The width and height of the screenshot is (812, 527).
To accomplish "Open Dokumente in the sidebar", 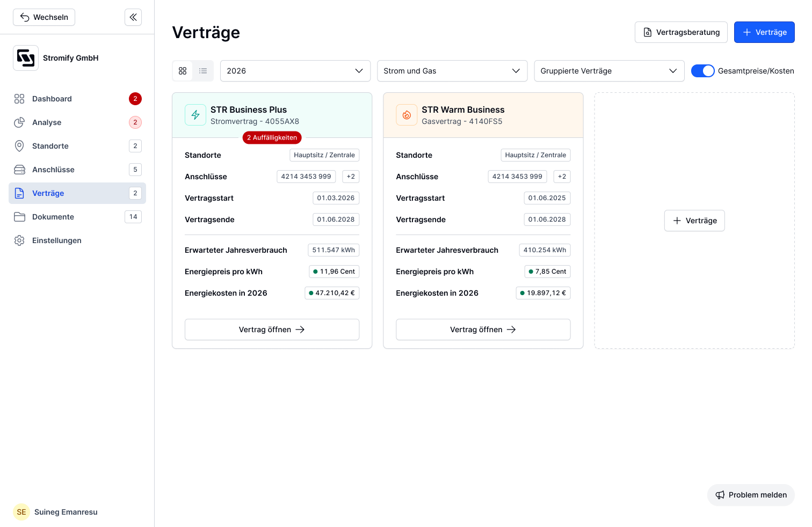I will [77, 217].
